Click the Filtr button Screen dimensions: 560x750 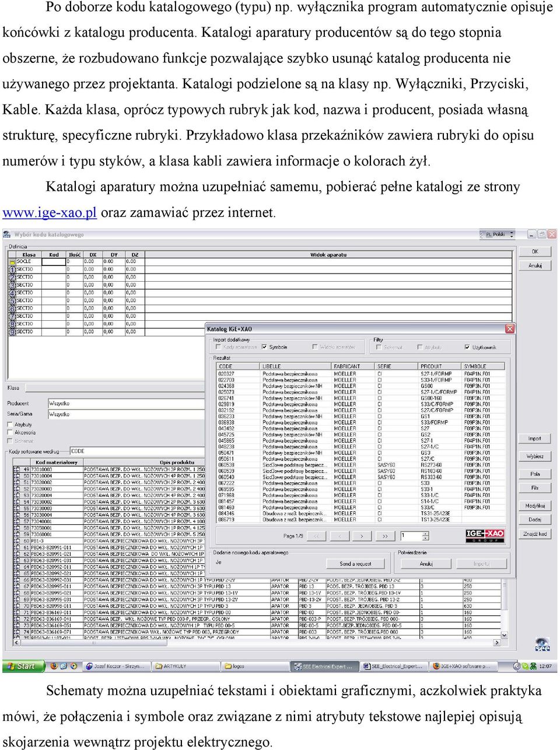534,488
